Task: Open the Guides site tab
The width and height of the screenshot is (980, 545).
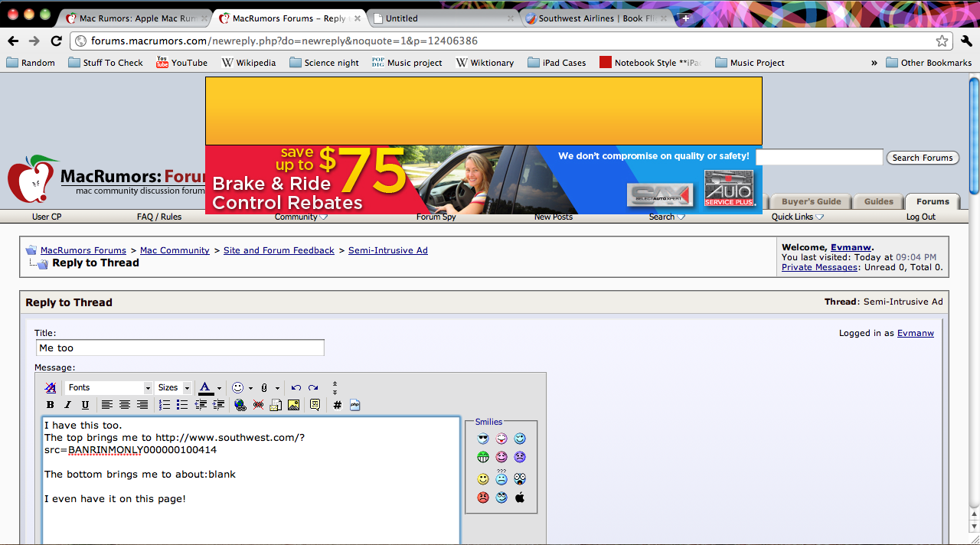Action: (x=879, y=201)
